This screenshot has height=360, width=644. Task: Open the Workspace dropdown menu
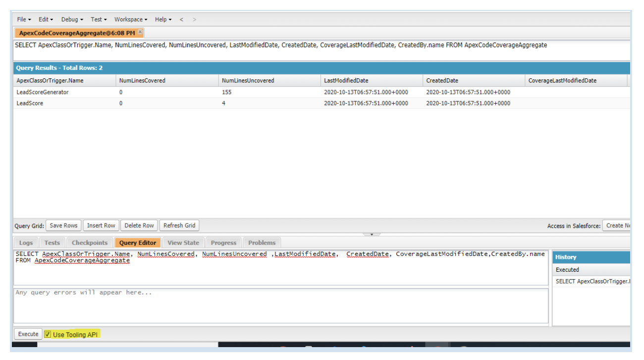pyautogui.click(x=131, y=19)
